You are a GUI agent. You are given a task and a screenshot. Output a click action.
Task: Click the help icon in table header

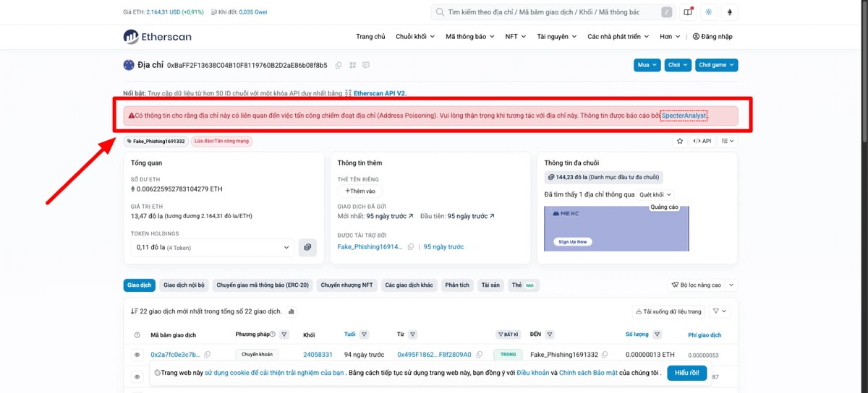click(137, 335)
